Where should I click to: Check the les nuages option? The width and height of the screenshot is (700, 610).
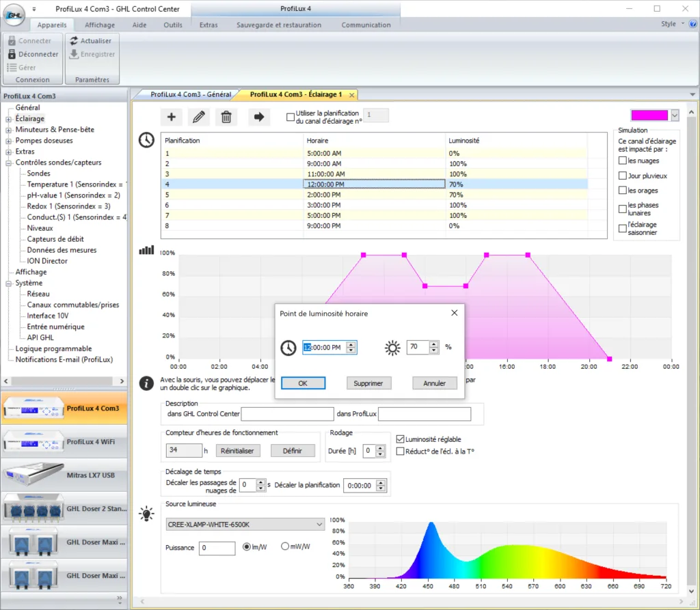point(623,161)
